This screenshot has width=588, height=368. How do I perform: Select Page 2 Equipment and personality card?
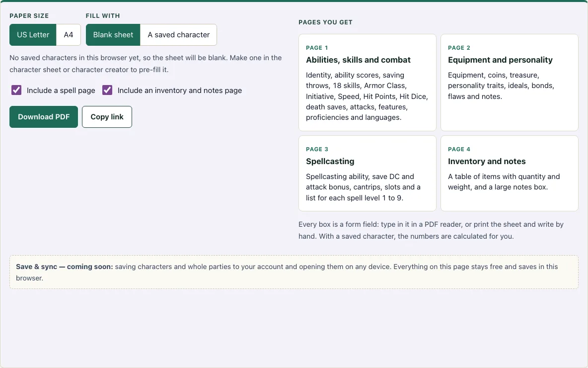pos(509,83)
